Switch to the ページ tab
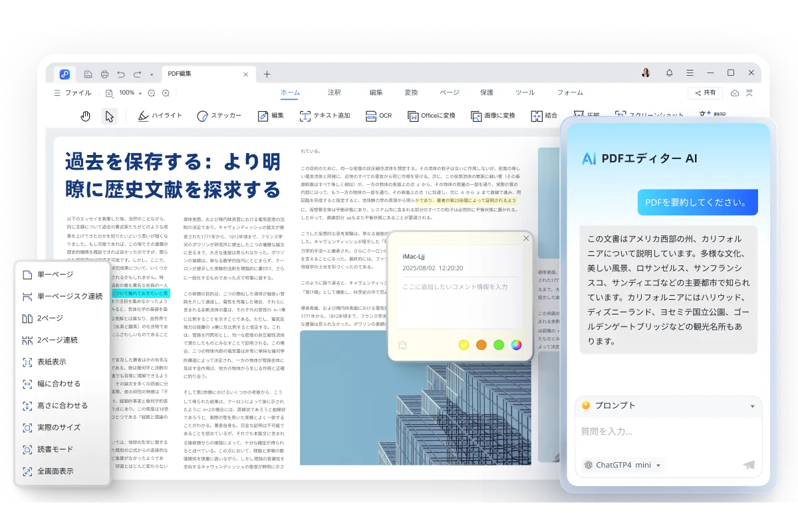Screen dimensions: 798x532 point(449,92)
